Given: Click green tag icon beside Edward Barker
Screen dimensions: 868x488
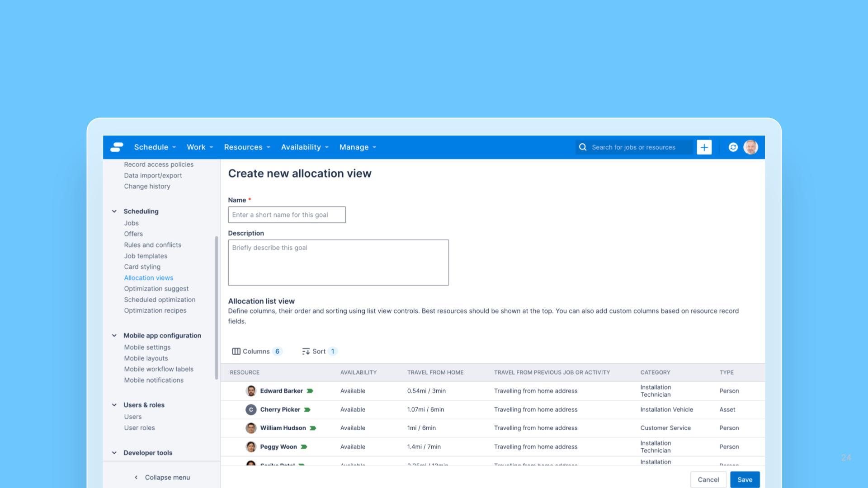Looking at the screenshot, I should point(310,391).
